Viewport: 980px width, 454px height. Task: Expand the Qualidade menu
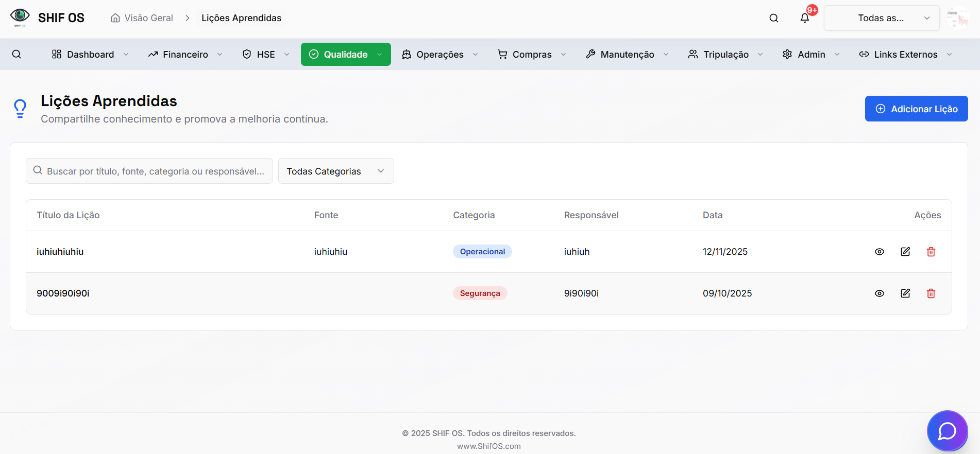click(346, 54)
